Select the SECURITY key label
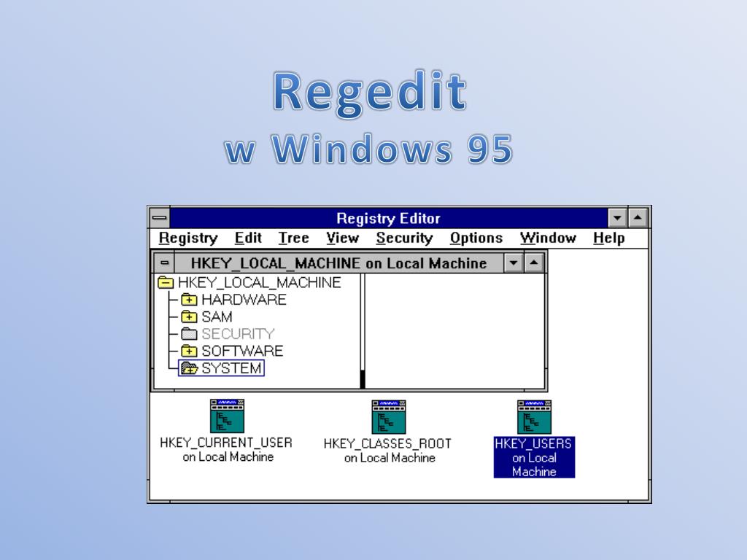This screenshot has height=560, width=747. click(239, 334)
